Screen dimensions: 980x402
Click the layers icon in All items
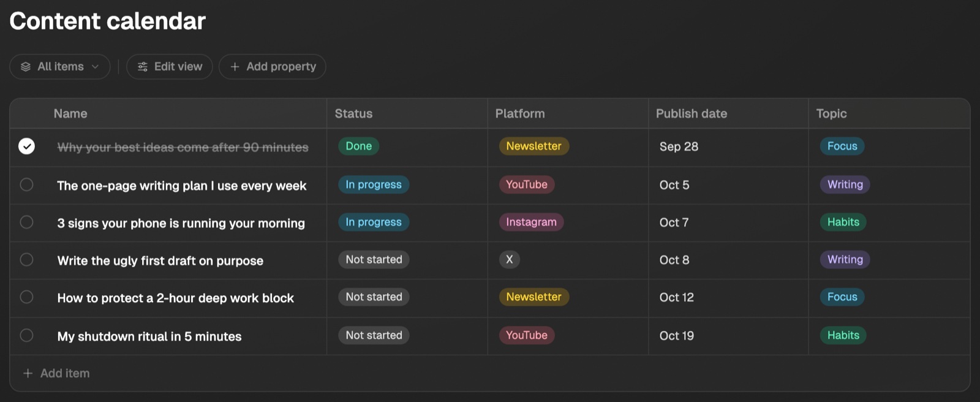(x=26, y=67)
